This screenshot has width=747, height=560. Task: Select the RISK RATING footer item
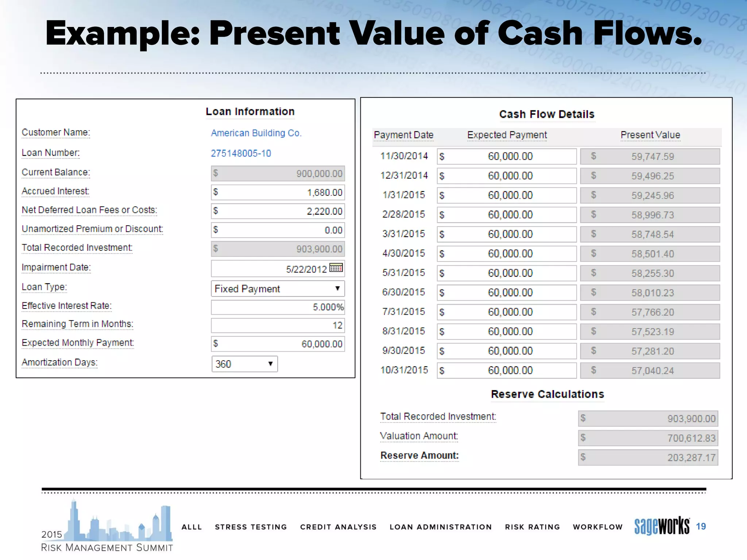tap(532, 527)
